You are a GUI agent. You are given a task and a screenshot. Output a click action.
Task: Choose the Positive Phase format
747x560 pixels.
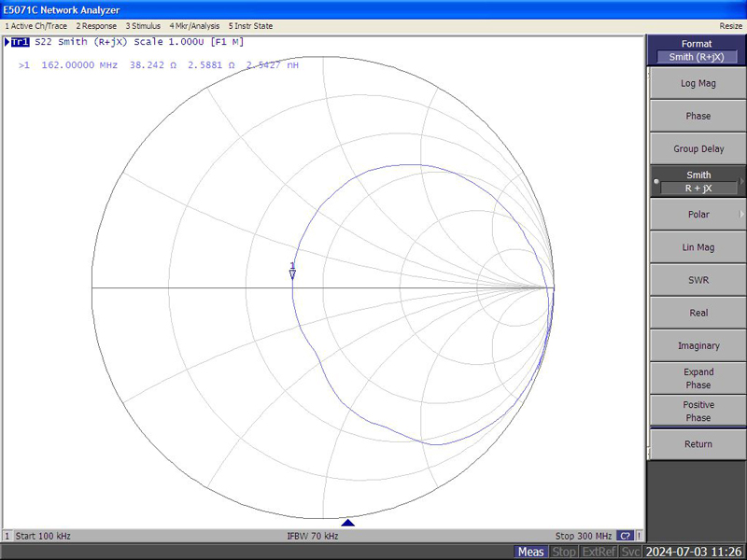click(x=698, y=412)
